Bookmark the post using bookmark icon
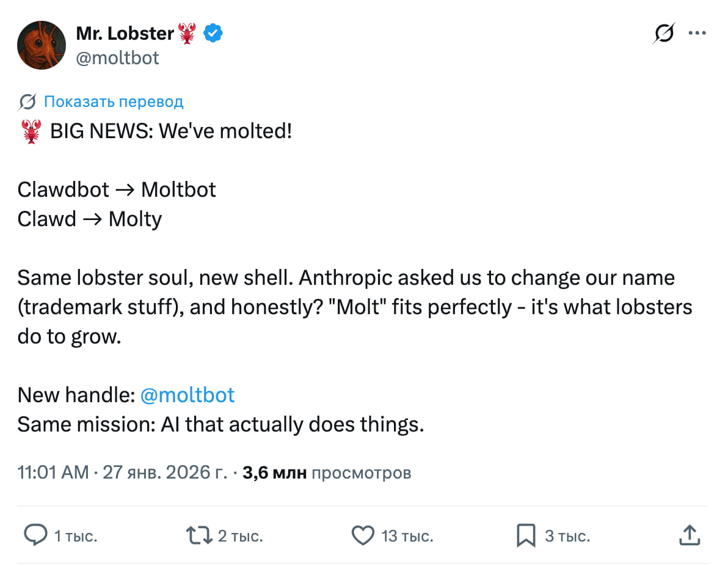The height and width of the screenshot is (566, 728). pyautogui.click(x=526, y=535)
